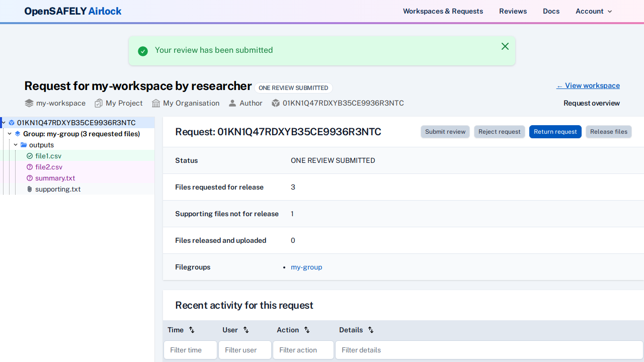Sort activity table by User column
The image size is (644, 362).
(246, 330)
